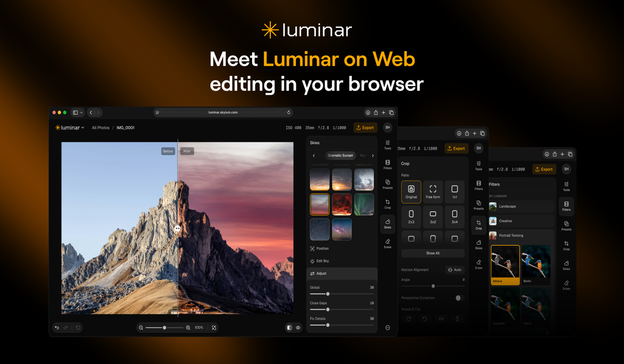
Task: Go to the next sky category with right chevron
Action: 373,155
